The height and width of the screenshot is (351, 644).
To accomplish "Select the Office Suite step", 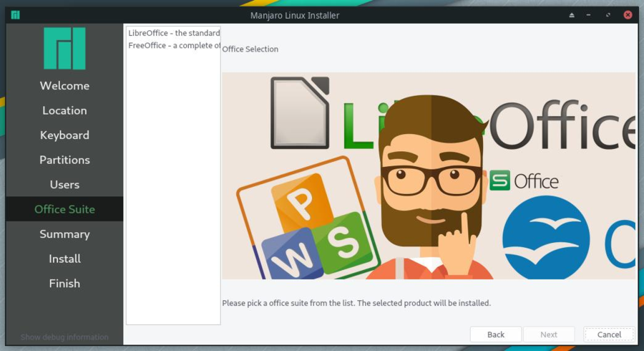I will [x=64, y=208].
